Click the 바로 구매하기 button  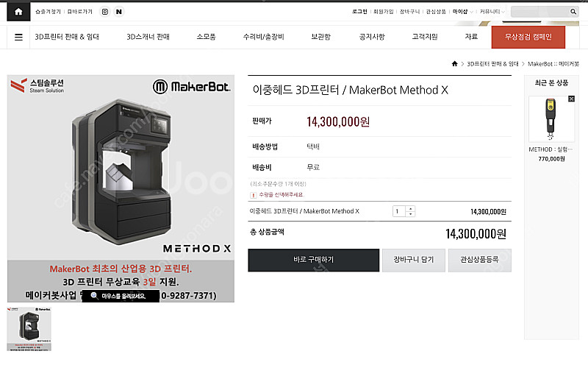click(x=314, y=260)
